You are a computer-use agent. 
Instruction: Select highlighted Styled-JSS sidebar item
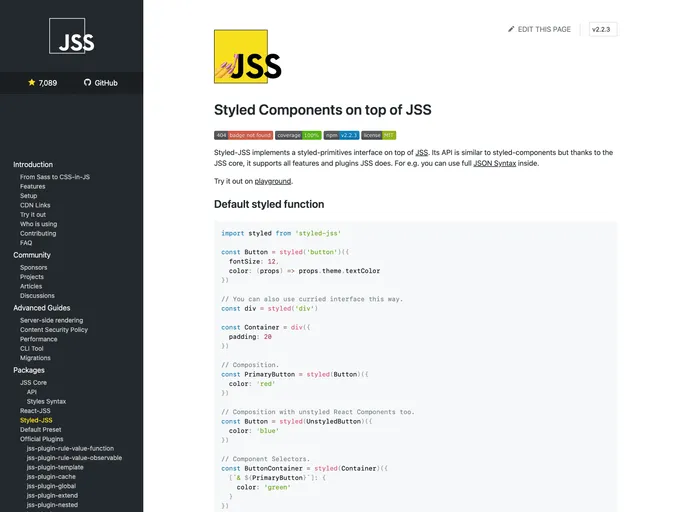[x=36, y=420]
